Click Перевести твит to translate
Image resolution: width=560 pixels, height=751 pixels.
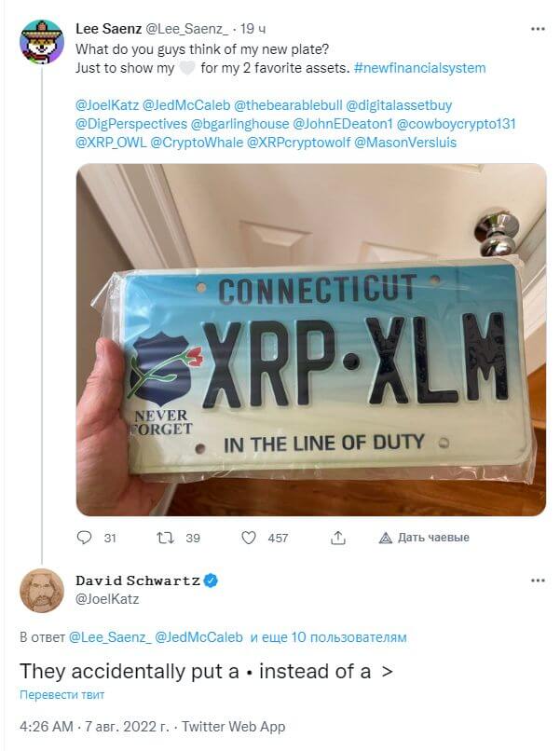click(x=61, y=695)
